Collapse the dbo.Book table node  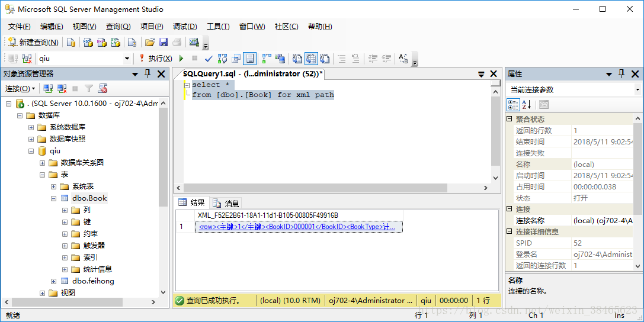(53, 198)
